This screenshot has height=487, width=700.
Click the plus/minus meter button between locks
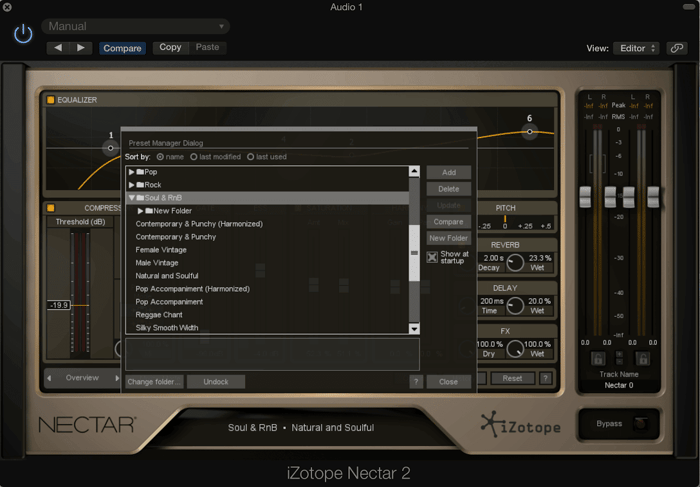(x=620, y=358)
